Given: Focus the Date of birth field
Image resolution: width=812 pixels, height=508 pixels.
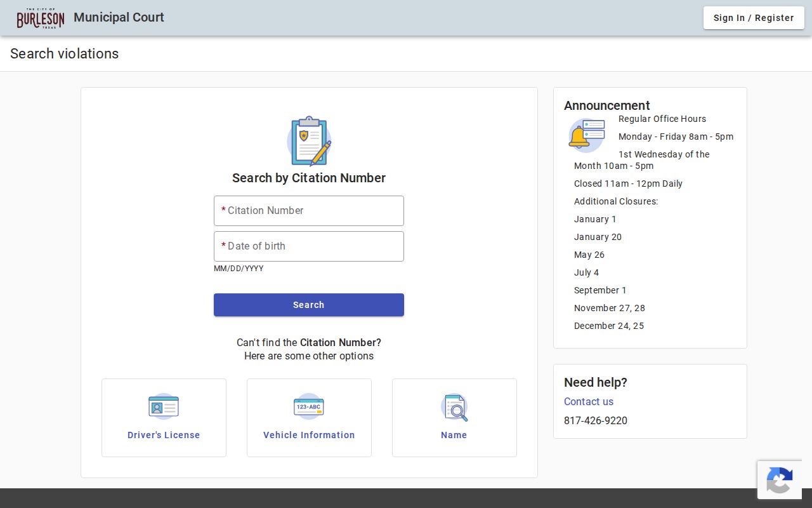Looking at the screenshot, I should pyautogui.click(x=309, y=246).
